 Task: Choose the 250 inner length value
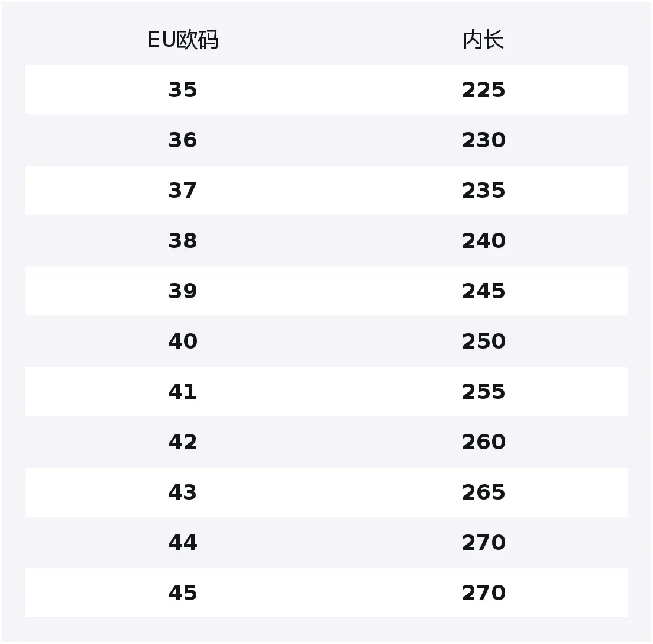(x=483, y=342)
